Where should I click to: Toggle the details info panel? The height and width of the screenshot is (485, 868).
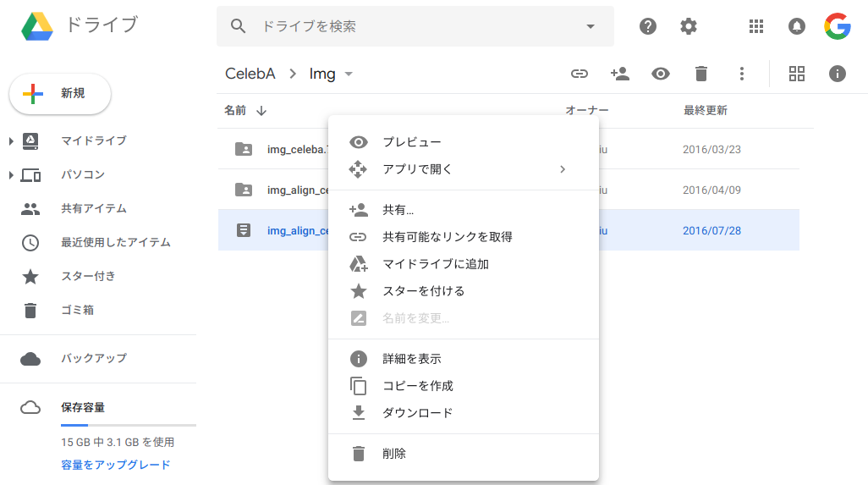(838, 74)
